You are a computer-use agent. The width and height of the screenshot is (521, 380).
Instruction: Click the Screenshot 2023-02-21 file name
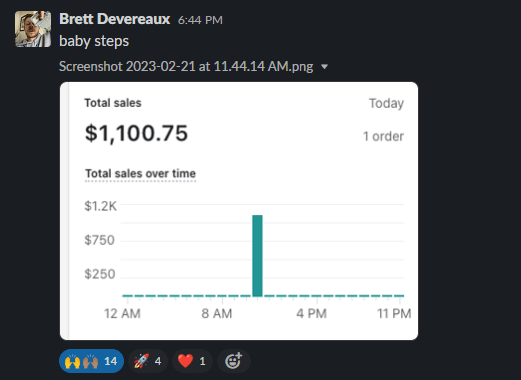186,66
